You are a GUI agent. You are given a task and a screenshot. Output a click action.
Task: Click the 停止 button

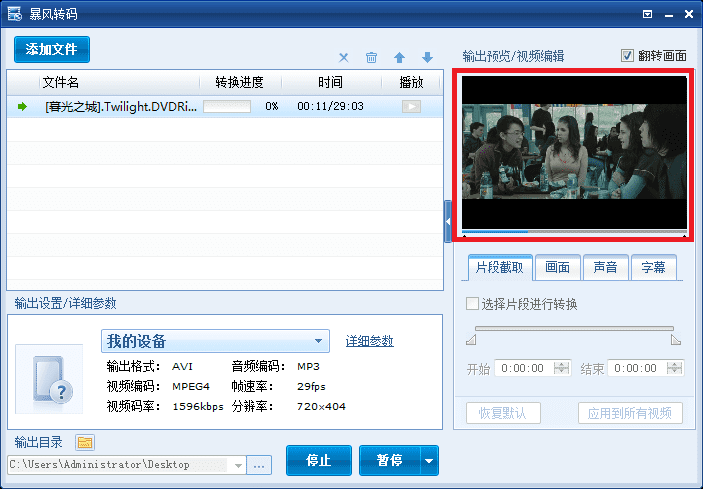(319, 460)
